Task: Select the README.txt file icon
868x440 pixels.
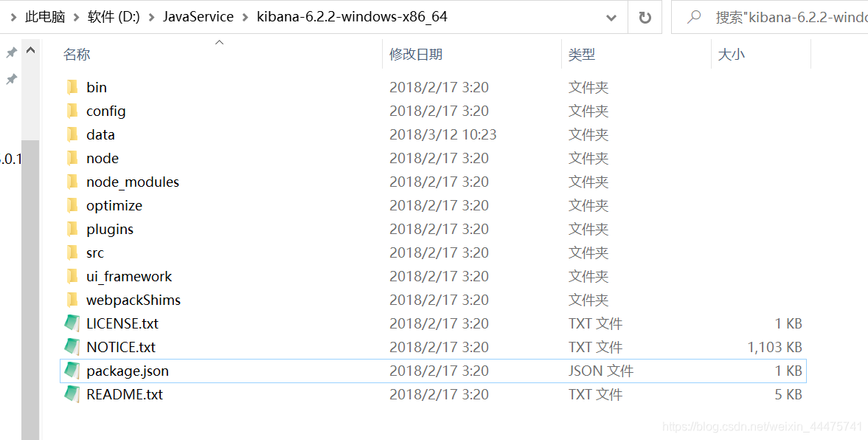Action: (x=72, y=394)
